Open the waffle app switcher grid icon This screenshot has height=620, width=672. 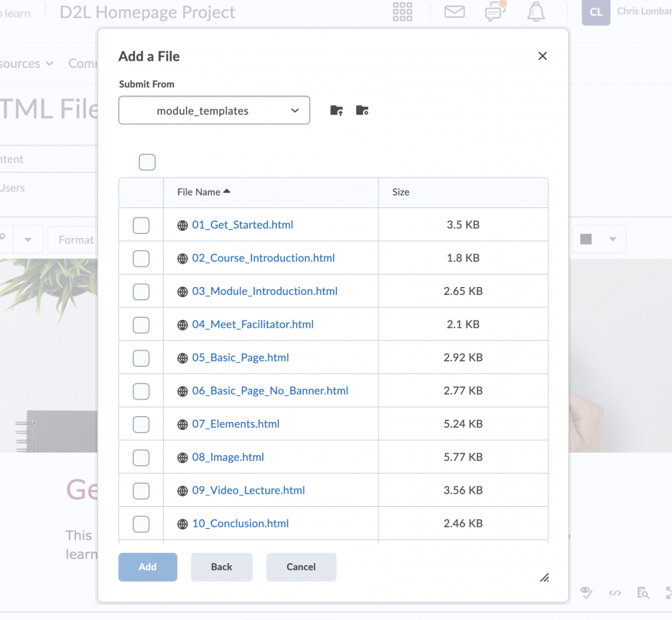402,12
